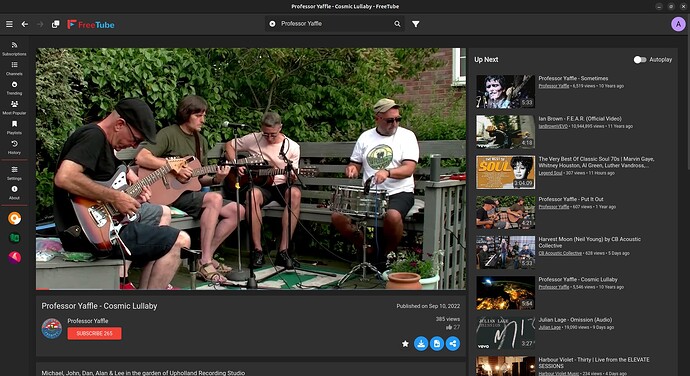Open the profile avatar A dropdown
The image size is (690, 376).
pyautogui.click(x=678, y=24)
